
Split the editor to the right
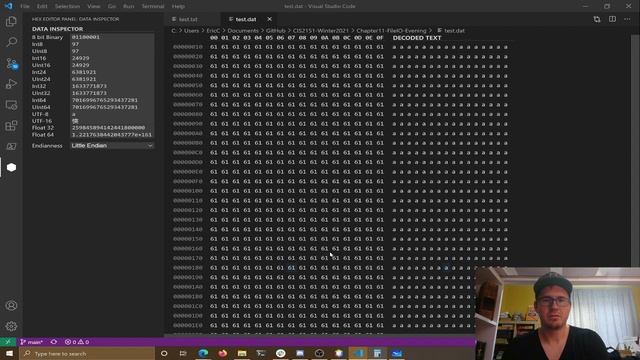[612, 19]
